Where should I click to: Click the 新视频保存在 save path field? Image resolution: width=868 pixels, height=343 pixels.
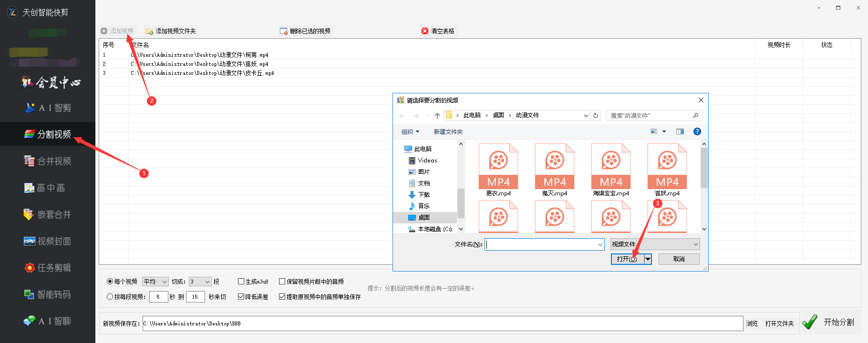pos(443,323)
